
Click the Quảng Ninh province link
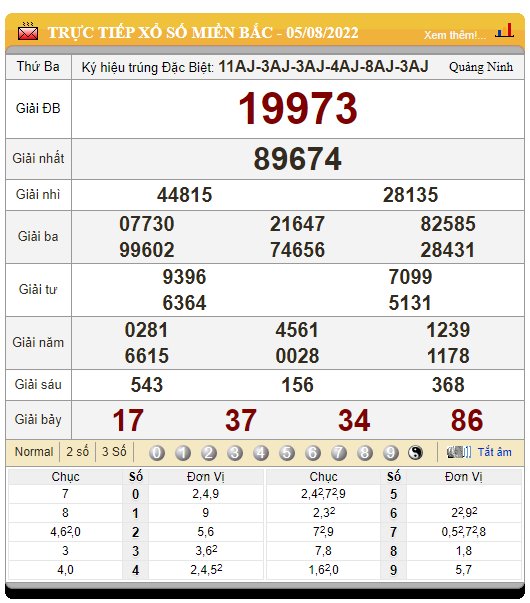(481, 67)
